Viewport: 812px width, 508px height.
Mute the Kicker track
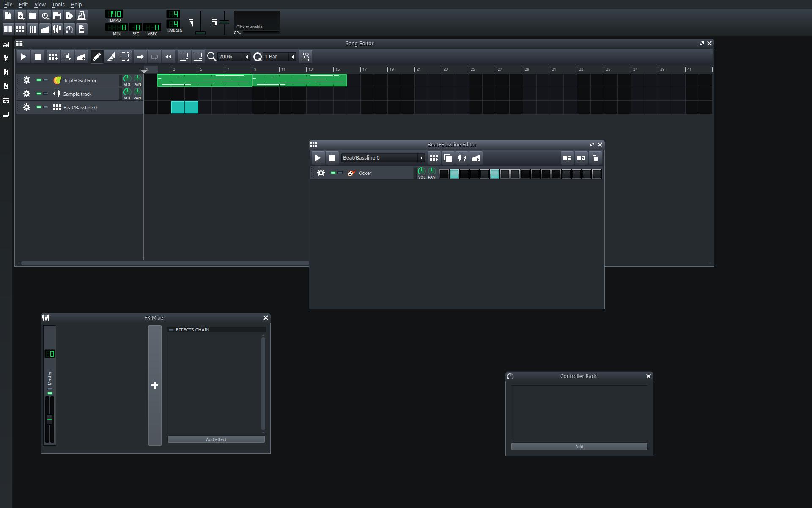pos(333,173)
